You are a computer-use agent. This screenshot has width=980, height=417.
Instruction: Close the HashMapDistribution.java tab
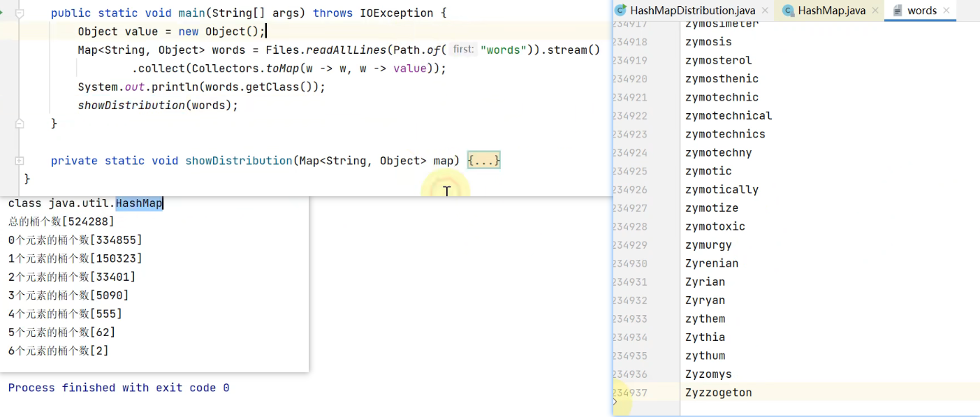765,10
